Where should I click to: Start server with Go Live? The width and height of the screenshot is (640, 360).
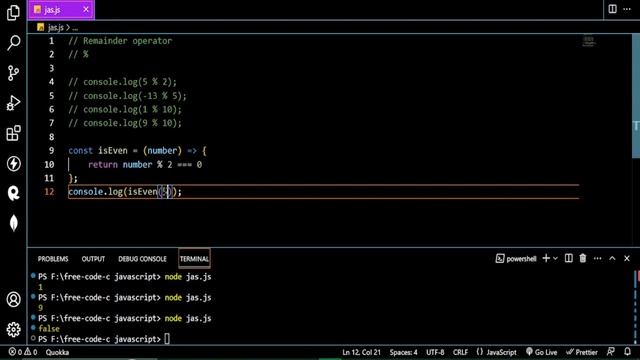click(x=541, y=352)
